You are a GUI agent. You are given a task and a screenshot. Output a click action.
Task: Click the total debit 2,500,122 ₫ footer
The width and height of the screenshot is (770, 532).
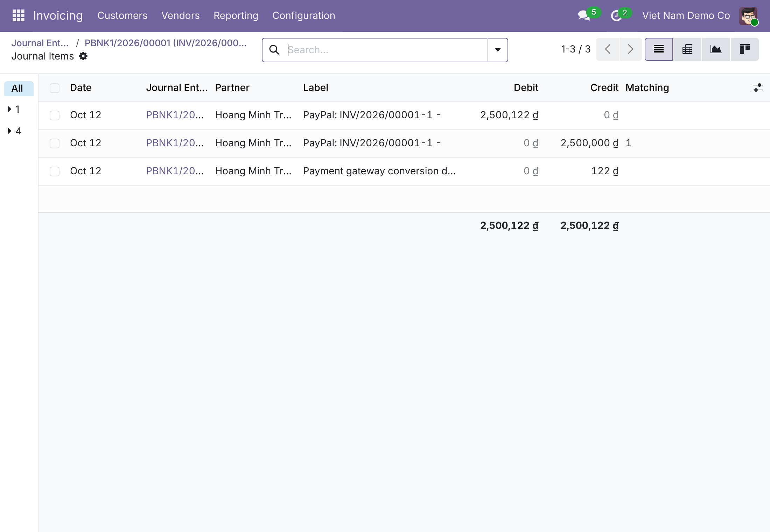click(509, 225)
